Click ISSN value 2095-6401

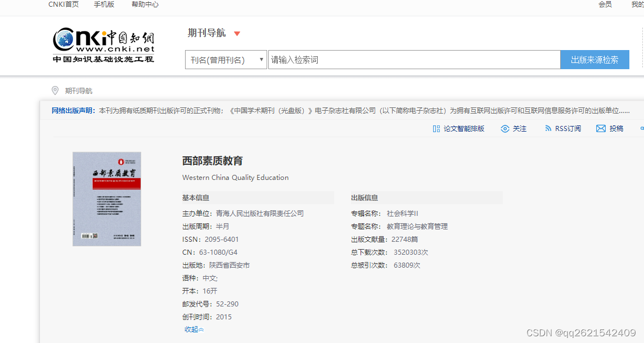(x=222, y=240)
